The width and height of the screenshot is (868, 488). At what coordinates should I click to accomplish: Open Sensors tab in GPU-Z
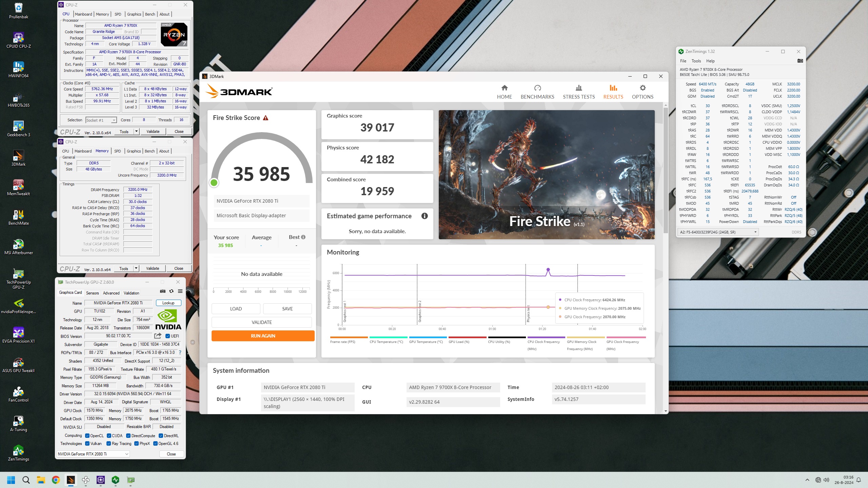tap(93, 293)
